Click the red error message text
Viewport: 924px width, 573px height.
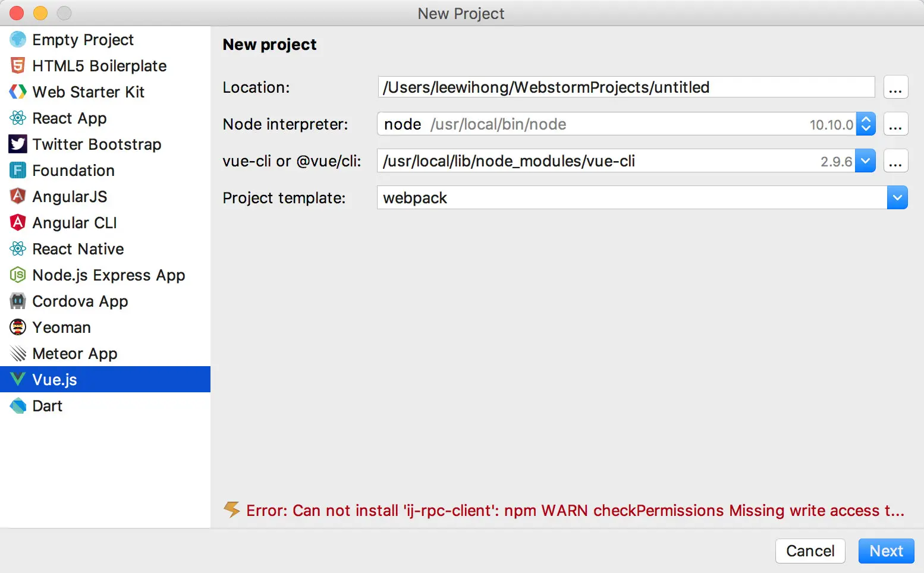point(574,511)
